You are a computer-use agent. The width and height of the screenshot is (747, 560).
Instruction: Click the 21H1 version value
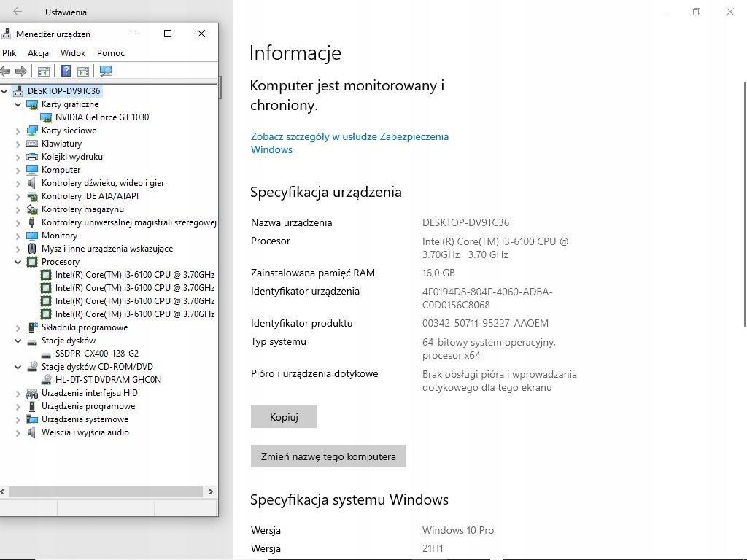pos(433,548)
